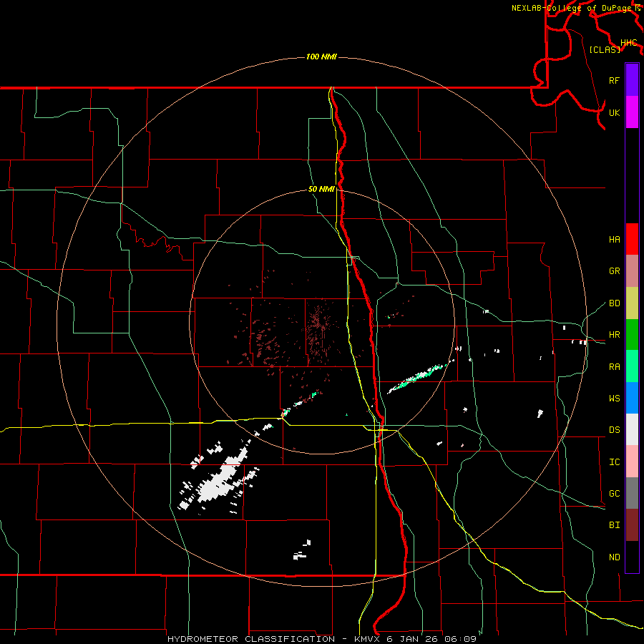Click the BI dark-red legend block
Viewport: 644px width, 644px height.
point(632,525)
